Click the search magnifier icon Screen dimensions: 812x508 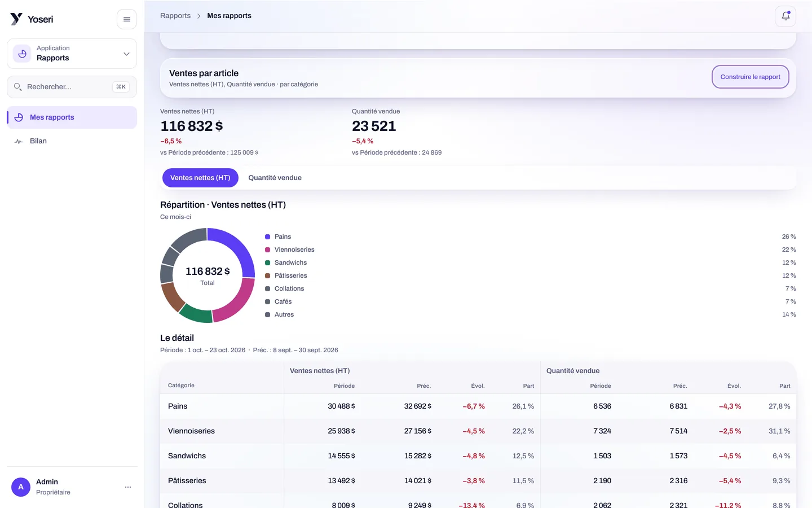tap(18, 87)
